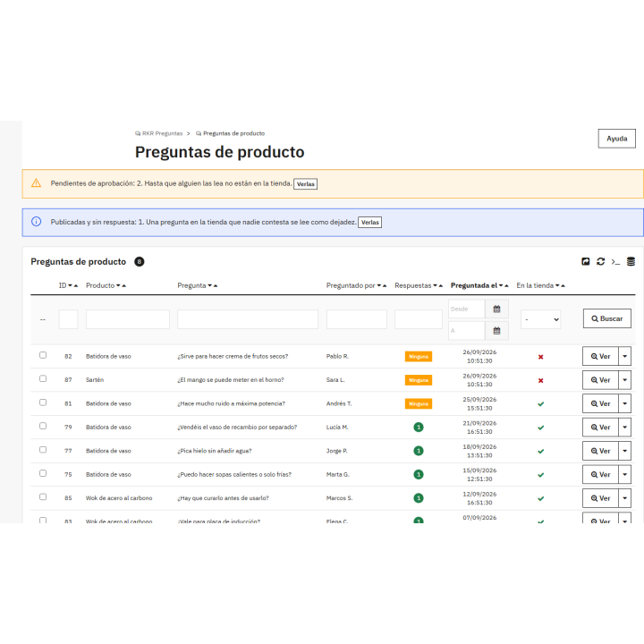The image size is (644, 644).
Task: Click Verlas in unanswered published notice
Action: pyautogui.click(x=369, y=222)
